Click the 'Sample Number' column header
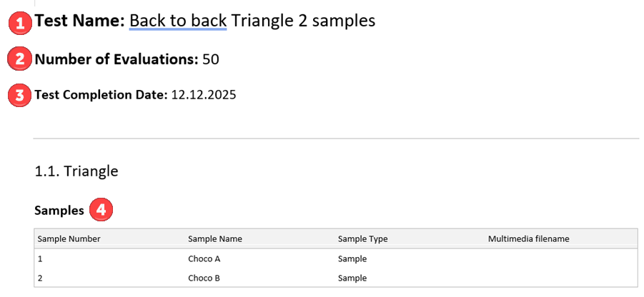The height and width of the screenshot is (297, 644). 69,239
